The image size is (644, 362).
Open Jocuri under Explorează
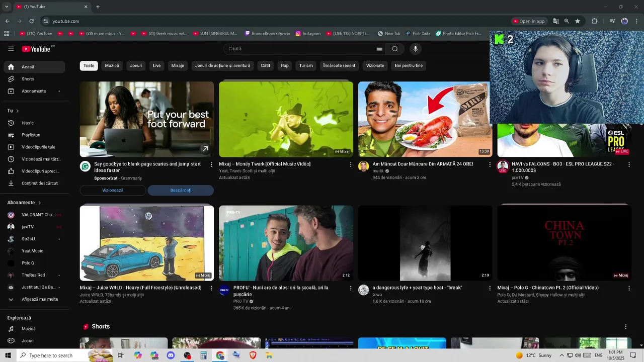pos(34,341)
